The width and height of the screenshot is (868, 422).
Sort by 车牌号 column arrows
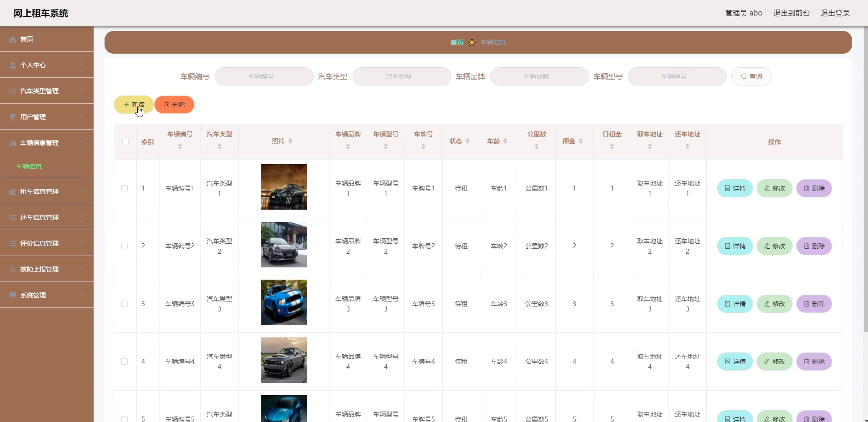424,146
